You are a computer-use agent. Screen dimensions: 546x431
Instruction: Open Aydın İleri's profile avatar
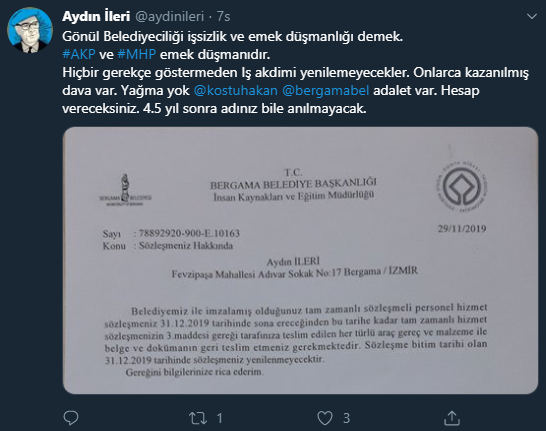point(30,30)
